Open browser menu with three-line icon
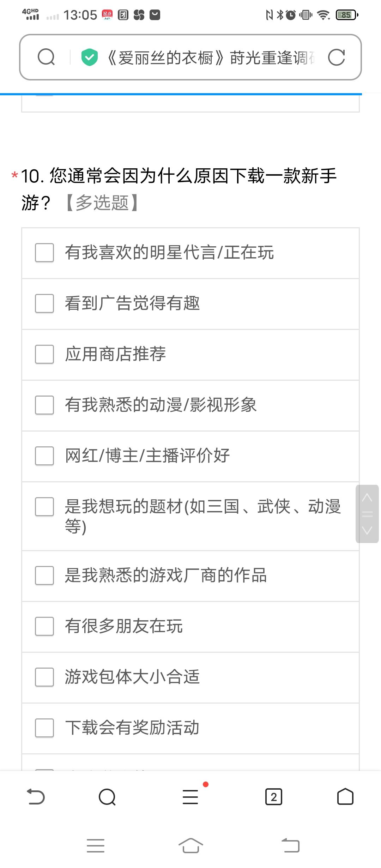The height and width of the screenshot is (868, 381). (x=190, y=797)
